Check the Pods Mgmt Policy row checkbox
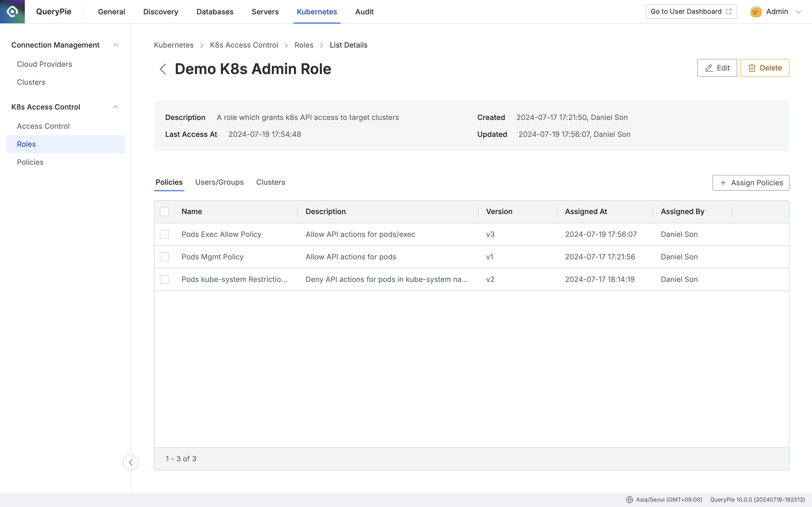The image size is (812, 507). 164,257
